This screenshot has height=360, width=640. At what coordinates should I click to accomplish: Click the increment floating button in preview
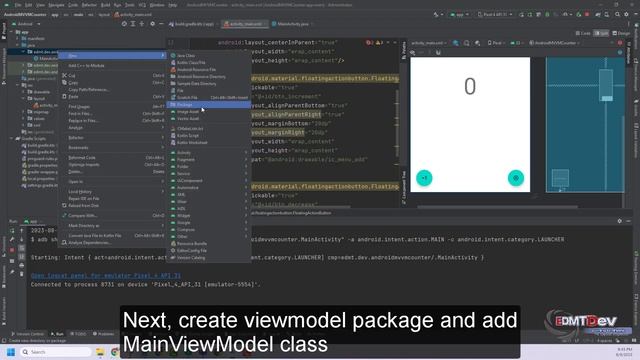tap(424, 178)
